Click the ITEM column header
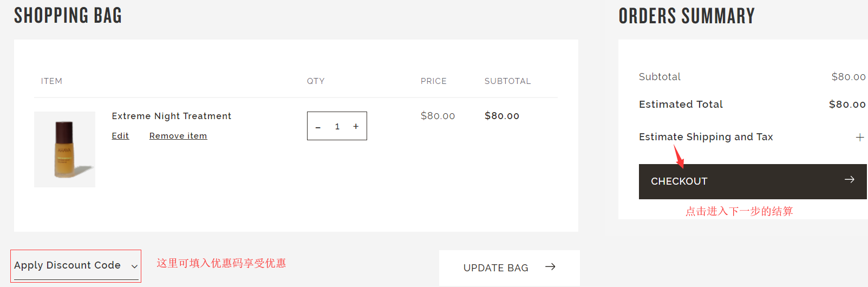868x287 pixels. click(51, 81)
